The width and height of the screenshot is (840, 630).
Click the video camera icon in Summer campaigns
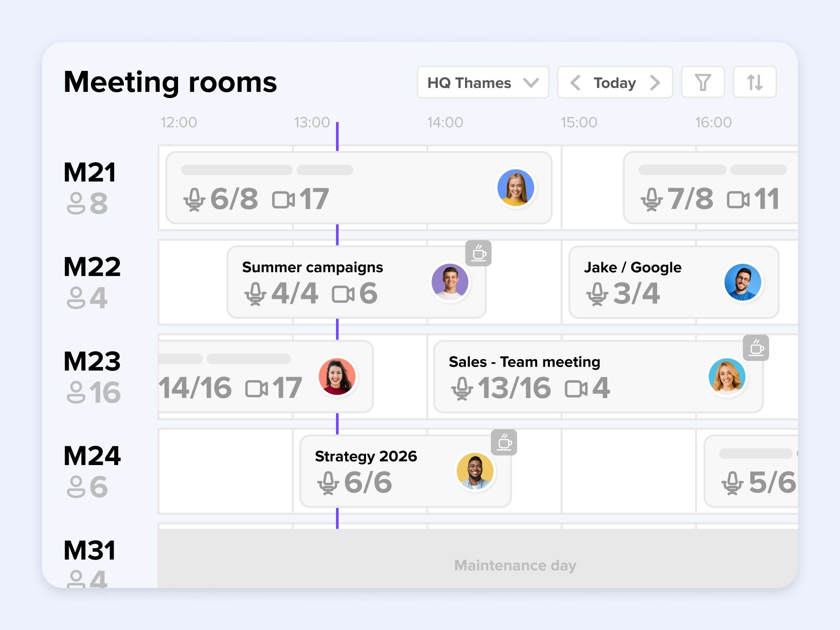point(343,294)
